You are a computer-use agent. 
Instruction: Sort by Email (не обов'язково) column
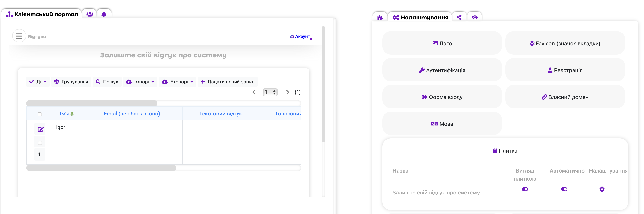coord(132,114)
